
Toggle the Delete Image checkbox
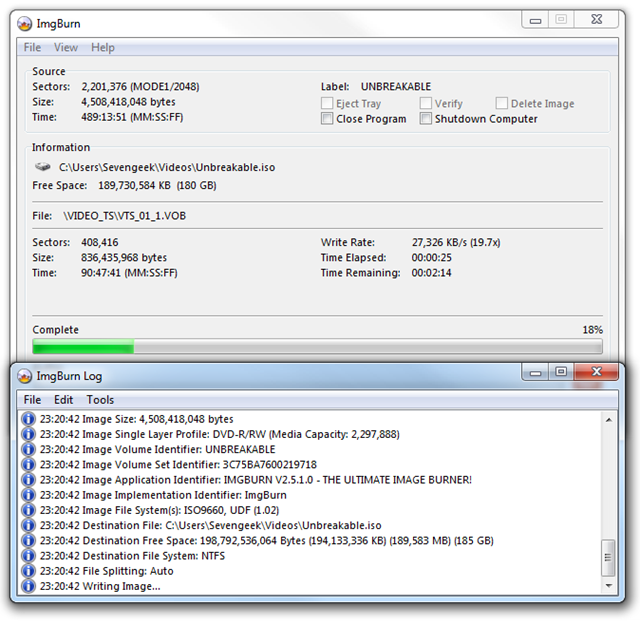(502, 103)
